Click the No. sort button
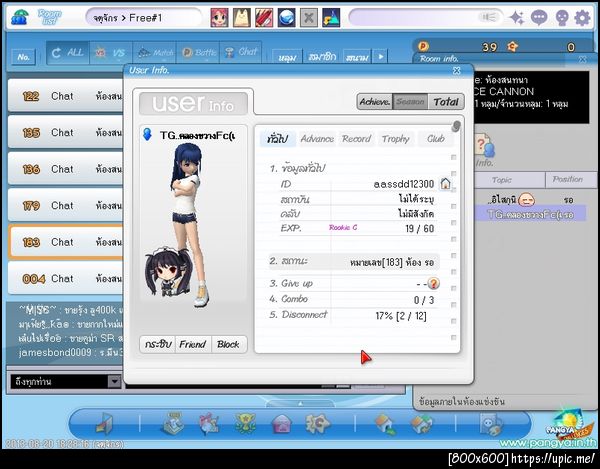The width and height of the screenshot is (600, 469). pyautogui.click(x=23, y=57)
